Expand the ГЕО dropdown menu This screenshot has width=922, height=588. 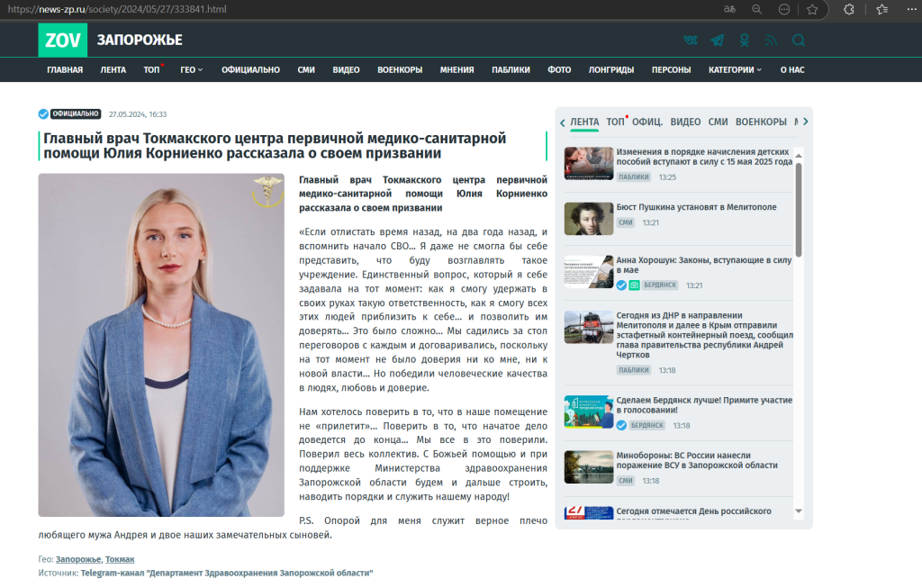(192, 70)
